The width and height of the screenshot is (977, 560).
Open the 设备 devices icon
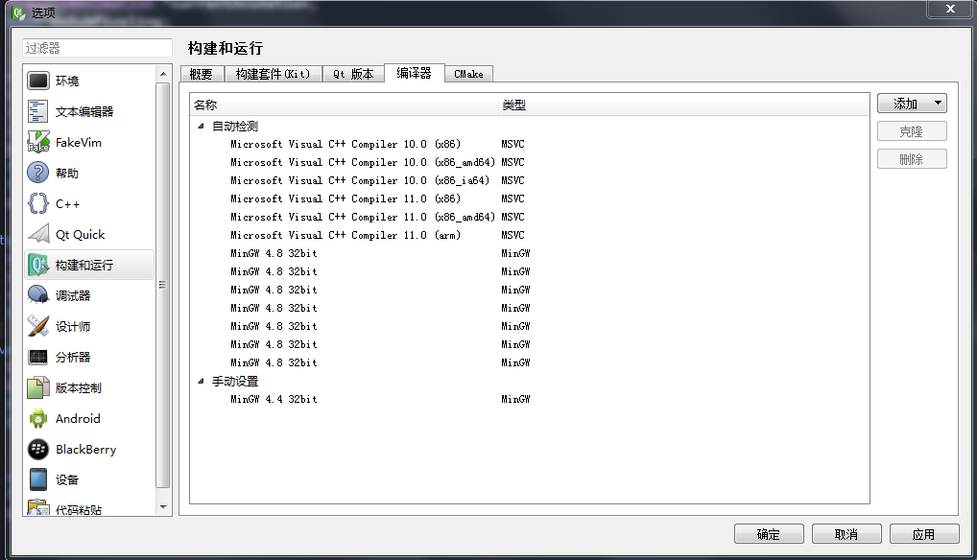(x=38, y=479)
